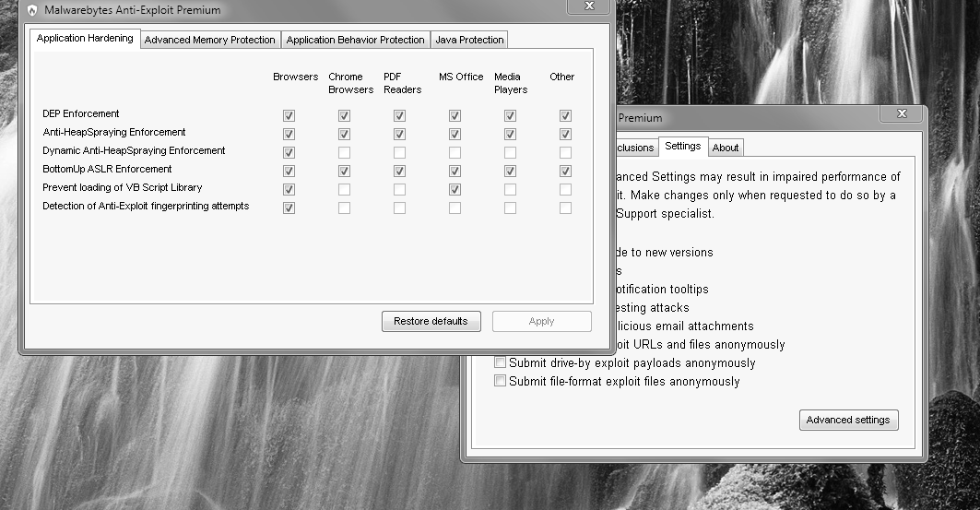This screenshot has height=510, width=980.
Task: Click the MS Office column header
Action: [461, 77]
